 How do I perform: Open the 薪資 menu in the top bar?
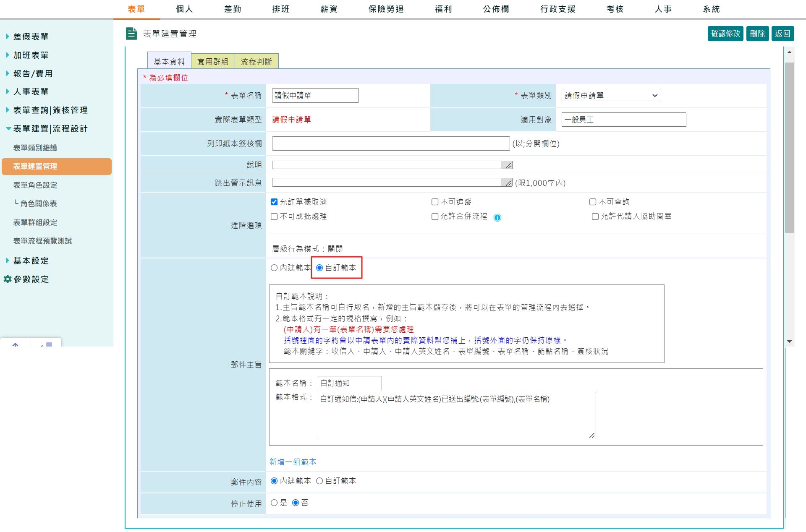(328, 9)
